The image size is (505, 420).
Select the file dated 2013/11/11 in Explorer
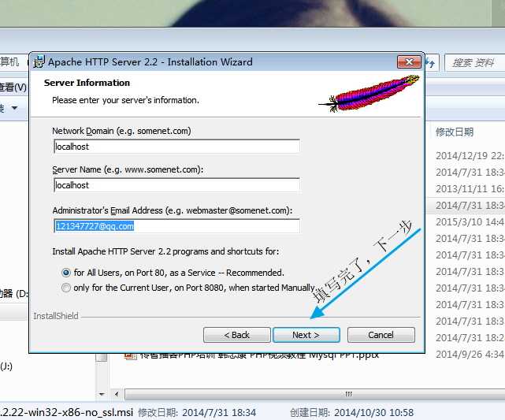(470, 189)
